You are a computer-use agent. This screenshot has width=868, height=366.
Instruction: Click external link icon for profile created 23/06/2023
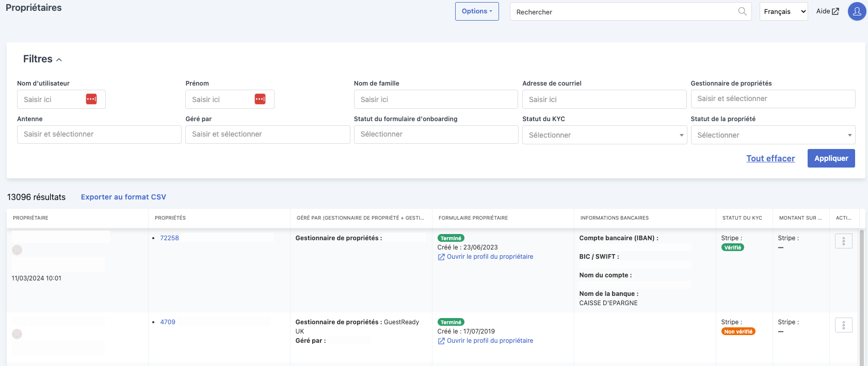click(x=441, y=257)
